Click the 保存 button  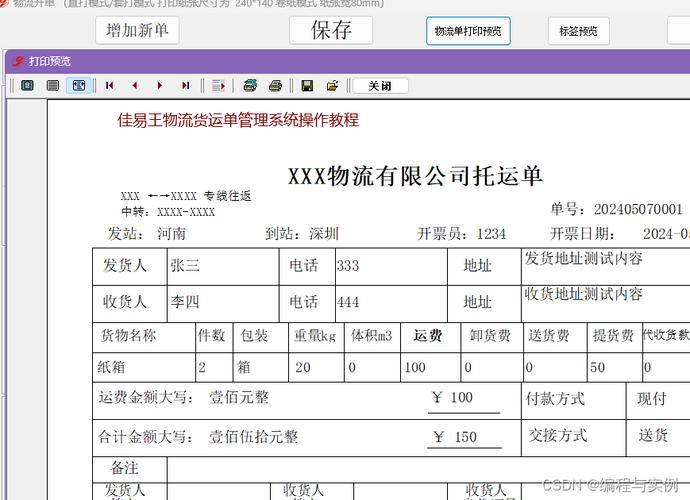[331, 30]
